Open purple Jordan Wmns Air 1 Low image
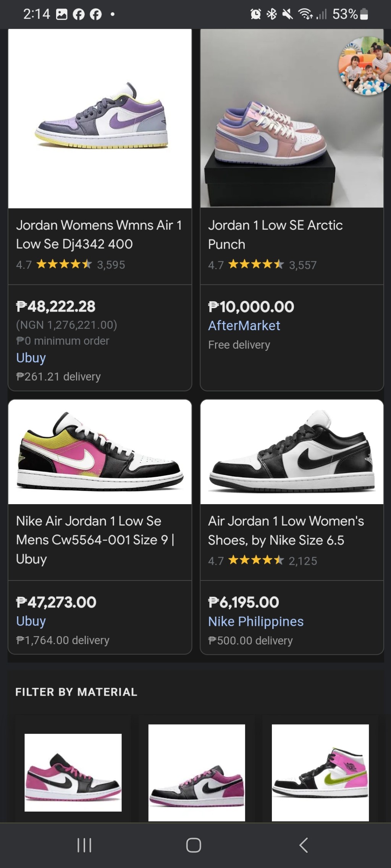 [x=100, y=119]
